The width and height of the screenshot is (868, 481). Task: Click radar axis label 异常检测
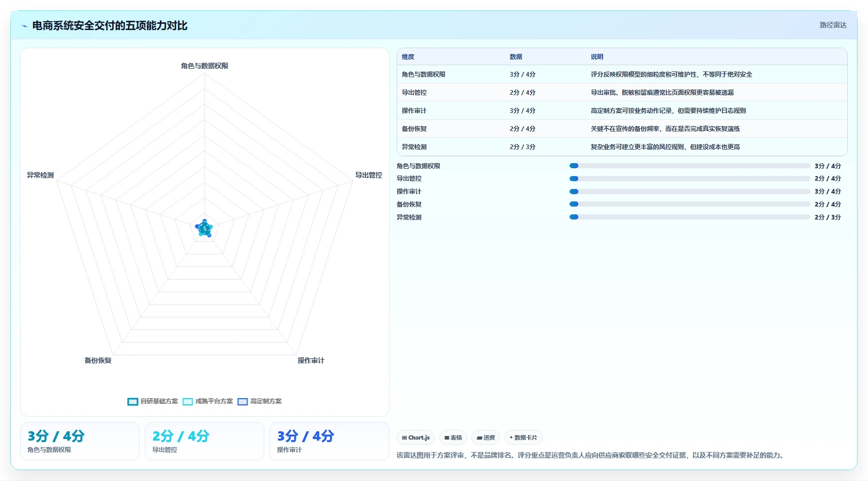point(40,175)
